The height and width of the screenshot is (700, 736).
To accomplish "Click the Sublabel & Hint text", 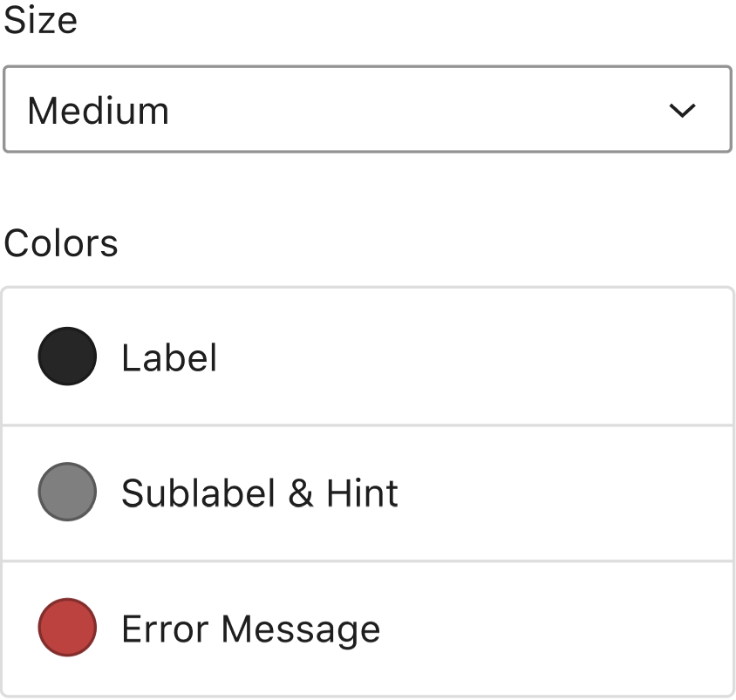I will [259, 493].
